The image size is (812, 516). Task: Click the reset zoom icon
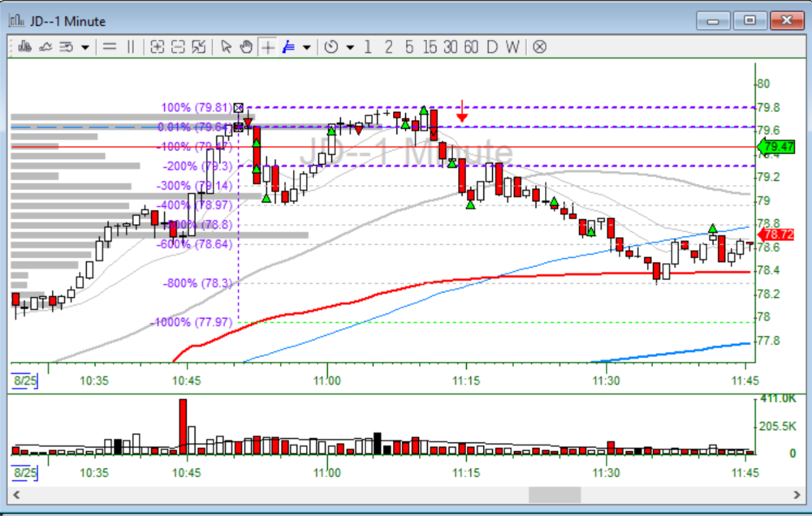[198, 47]
